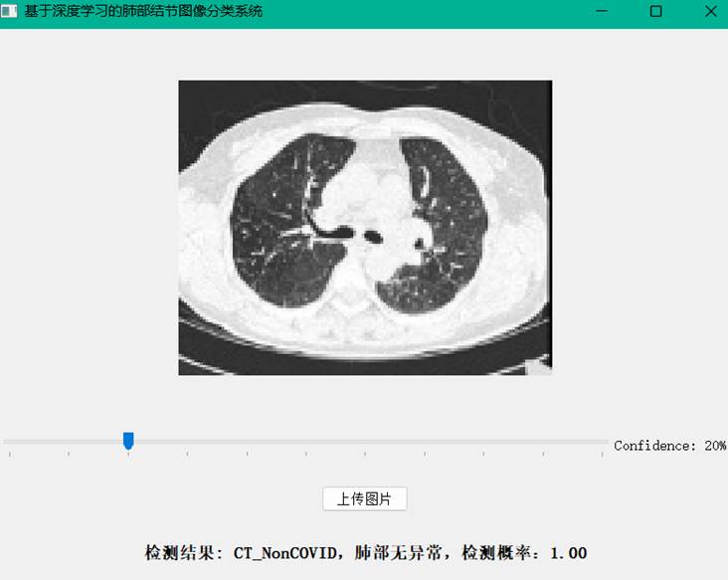
Task: Grab the blue confidence slider handle
Action: 128,441
